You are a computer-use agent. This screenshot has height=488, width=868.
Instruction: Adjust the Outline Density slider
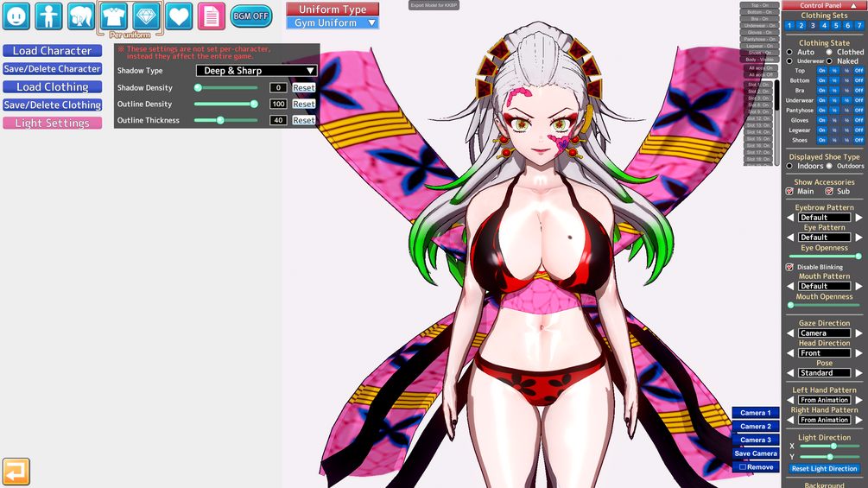coord(226,104)
